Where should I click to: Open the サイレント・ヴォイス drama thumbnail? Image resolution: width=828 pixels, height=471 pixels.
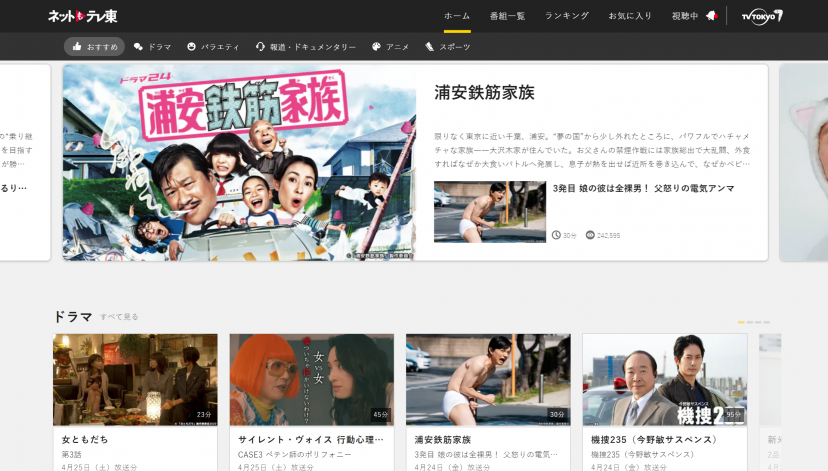pyautogui.click(x=312, y=380)
